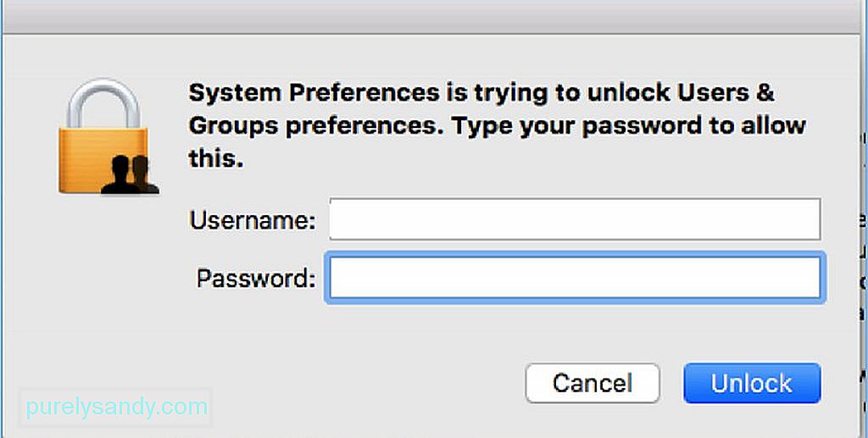This screenshot has width=868, height=438.
Task: Click the silver shackle of the padlock
Action: (104, 103)
